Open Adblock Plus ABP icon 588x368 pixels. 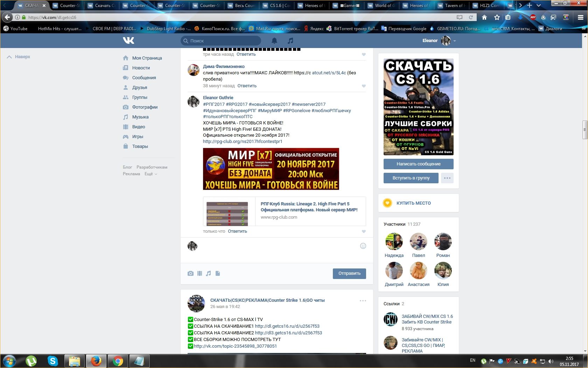click(533, 17)
